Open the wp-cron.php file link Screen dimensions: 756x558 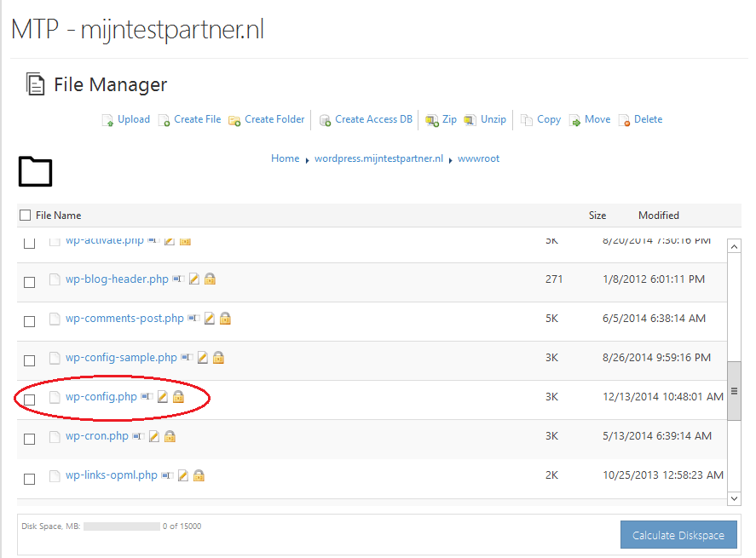pyautogui.click(x=97, y=436)
